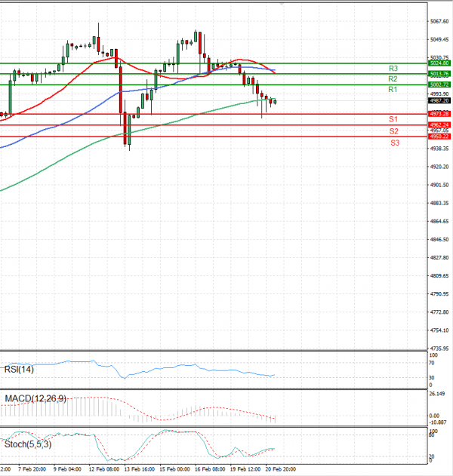Click the 5067.60 price axis value

pos(439,21)
